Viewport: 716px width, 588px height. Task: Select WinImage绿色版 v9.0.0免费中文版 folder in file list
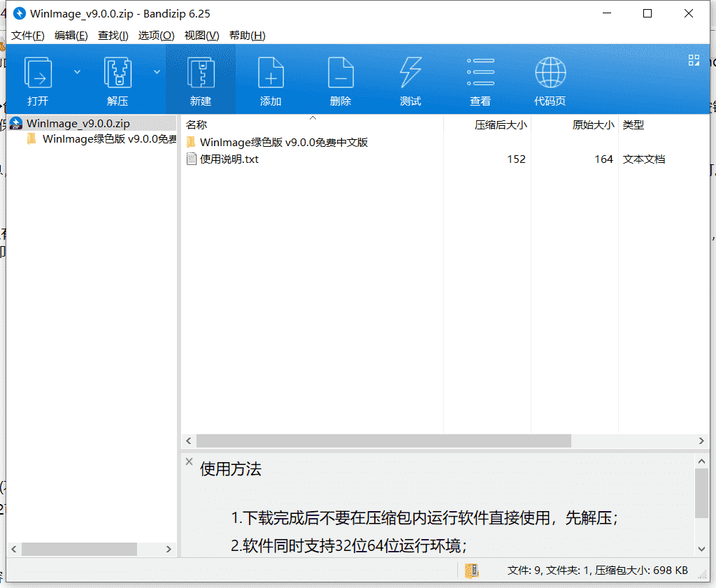[x=284, y=143]
